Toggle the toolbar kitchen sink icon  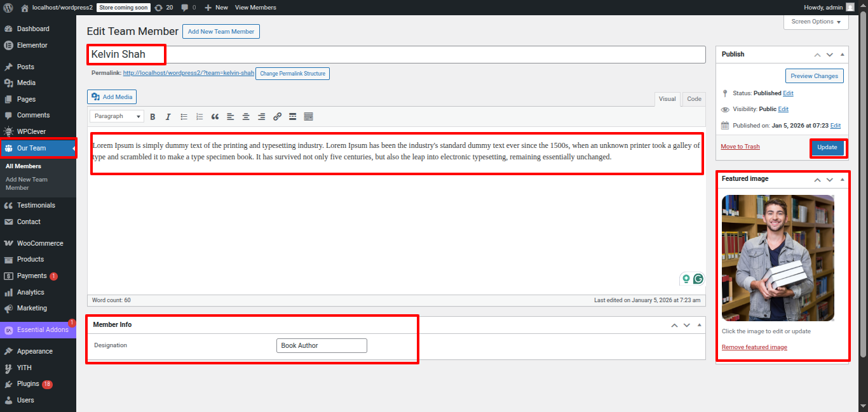[x=309, y=117]
